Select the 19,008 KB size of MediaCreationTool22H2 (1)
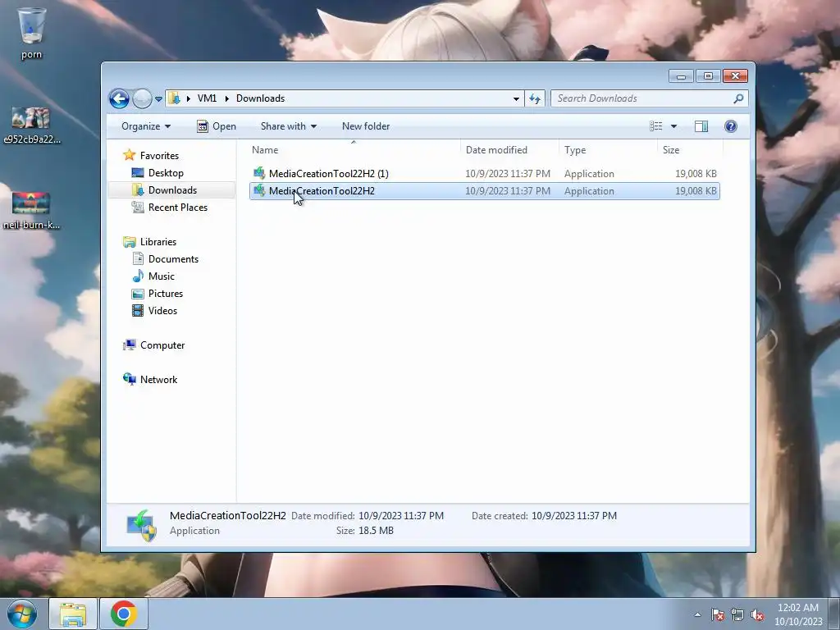840x630 pixels. point(696,174)
